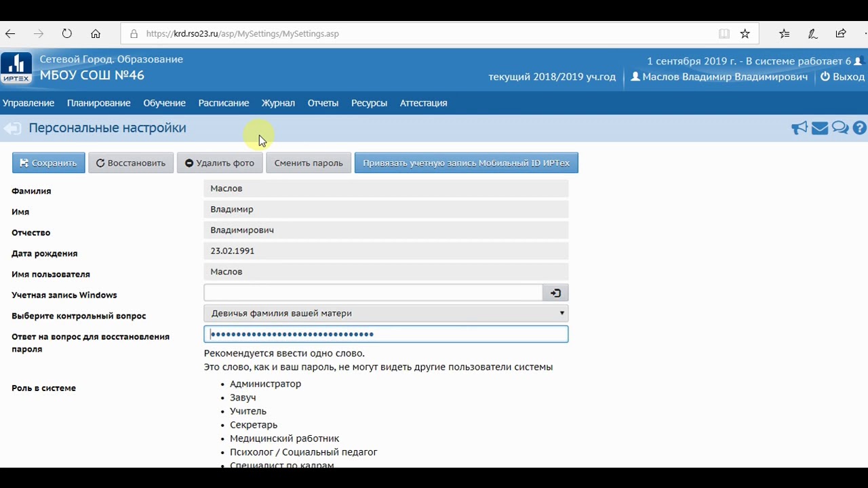Viewport: 868px width, 488px height.
Task: Click the Завуч role text
Action: click(243, 398)
